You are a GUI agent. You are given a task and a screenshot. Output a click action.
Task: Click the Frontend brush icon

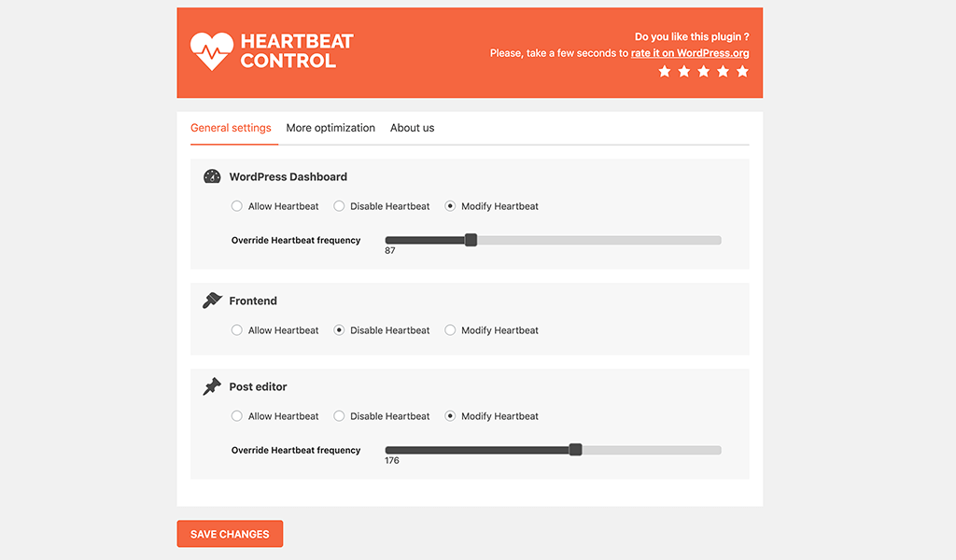click(211, 301)
